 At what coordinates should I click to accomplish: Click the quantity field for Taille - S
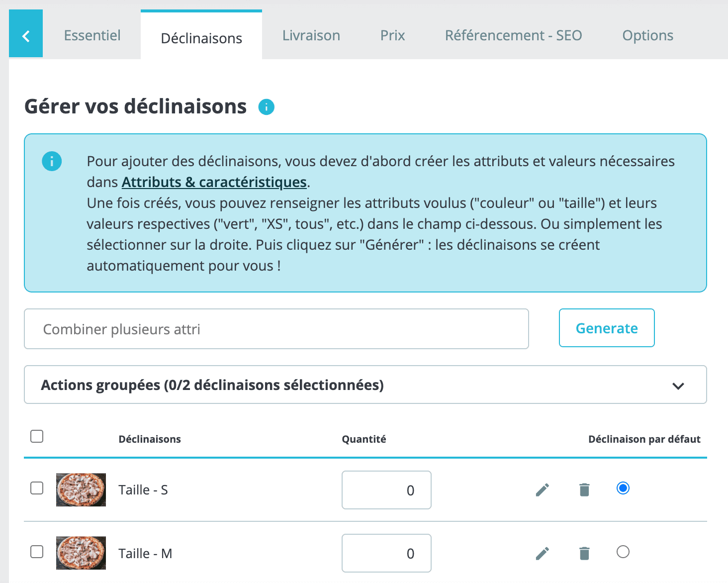(386, 490)
